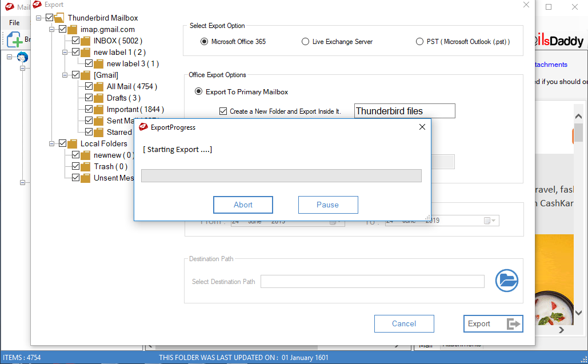Select Important ( 1844 ) folder label

tap(135, 110)
